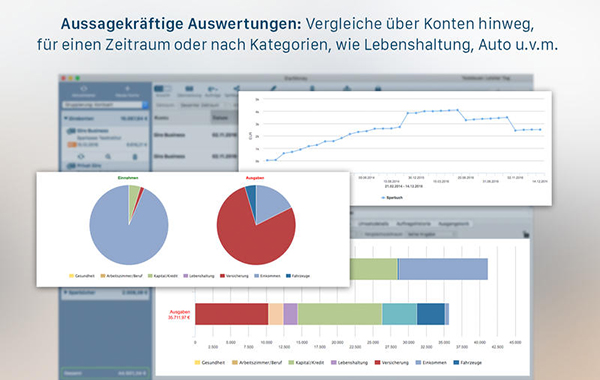
Task: Add a new account with plus icon
Action: [x=127, y=89]
